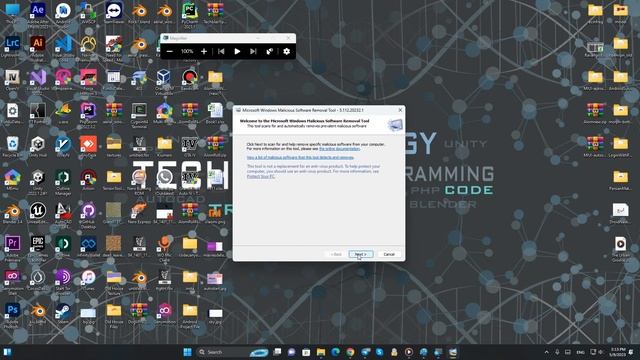This screenshot has height=360, width=640.
Task: Select Adobe Premiere desktop icon
Action: pyautogui.click(x=12, y=247)
